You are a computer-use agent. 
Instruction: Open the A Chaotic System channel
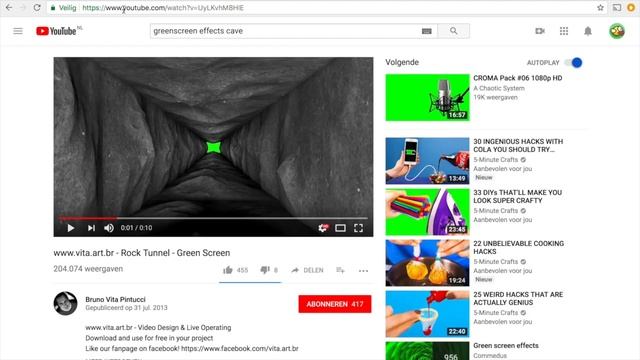[x=499, y=88]
